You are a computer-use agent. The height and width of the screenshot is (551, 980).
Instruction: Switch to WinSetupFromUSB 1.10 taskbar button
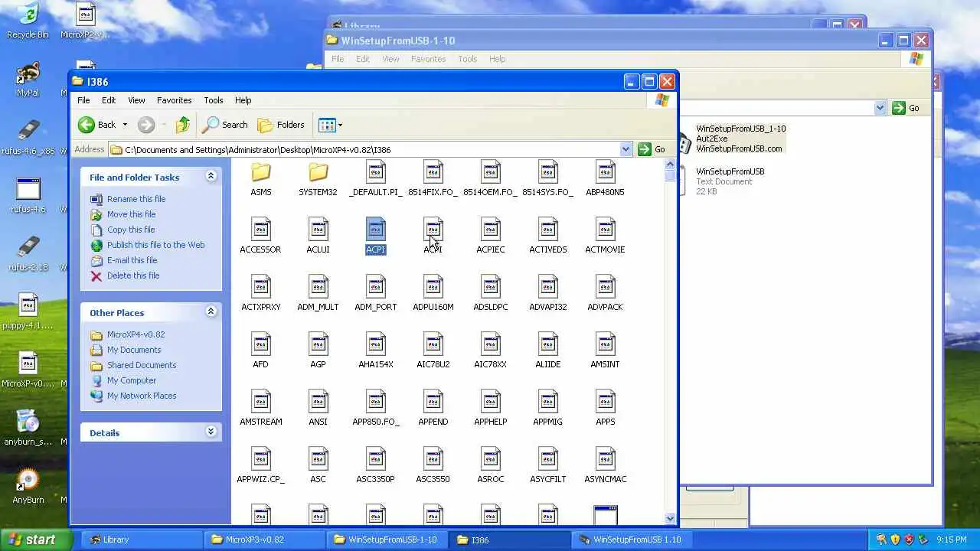click(x=630, y=540)
